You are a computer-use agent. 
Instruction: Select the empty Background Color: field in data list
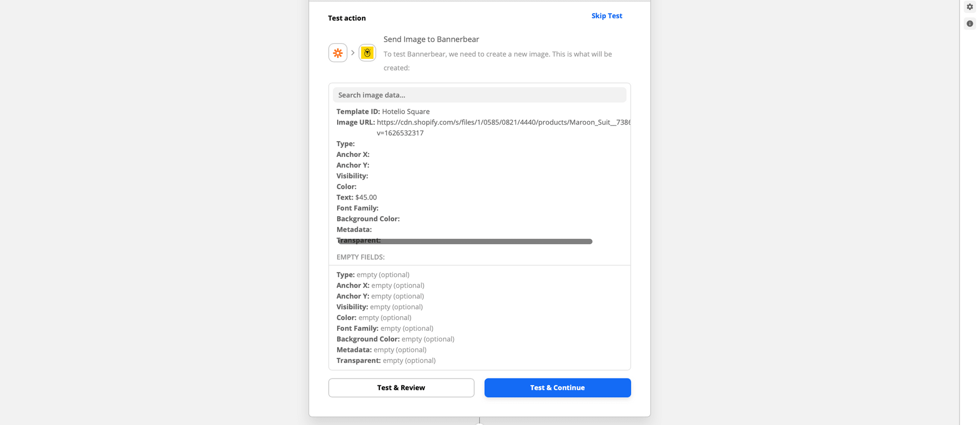pyautogui.click(x=368, y=219)
